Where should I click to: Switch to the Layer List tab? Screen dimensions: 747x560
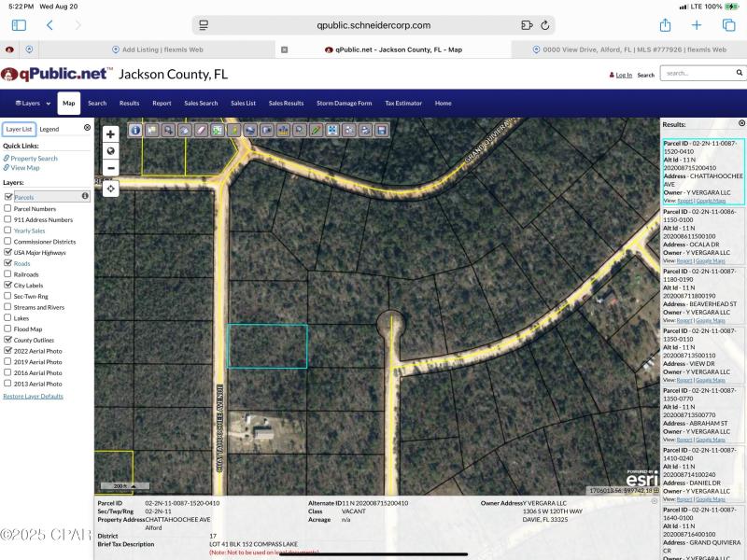tap(19, 129)
